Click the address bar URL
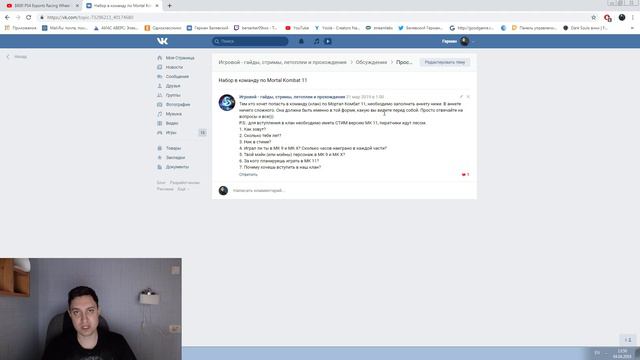This screenshot has height=360, width=640. [90, 18]
